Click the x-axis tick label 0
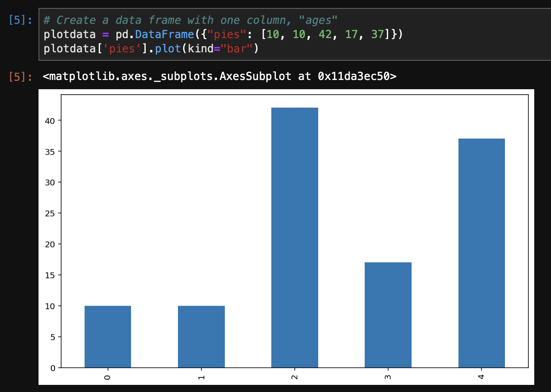This screenshot has height=392, width=551. (x=108, y=377)
